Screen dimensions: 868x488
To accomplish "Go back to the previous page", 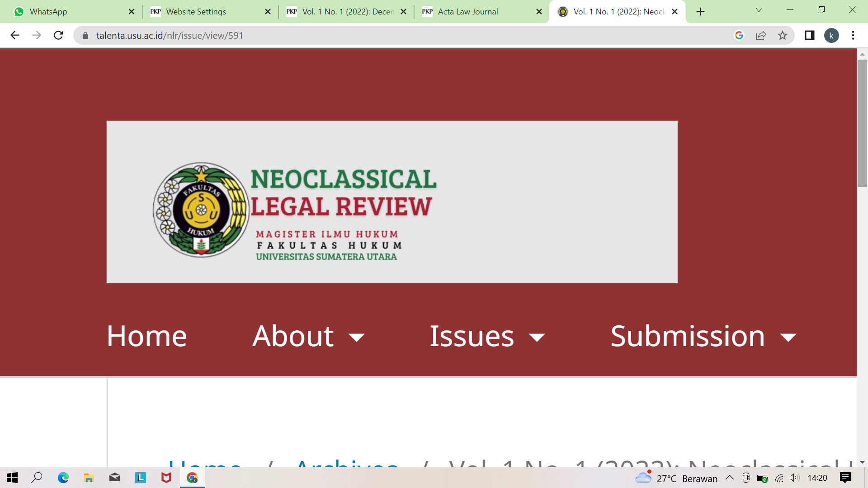I will [15, 35].
